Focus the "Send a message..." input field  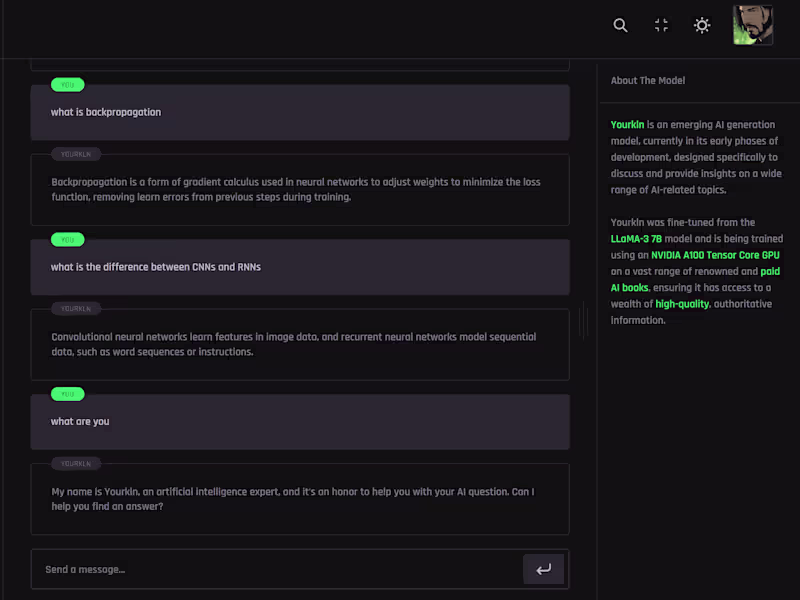(x=275, y=570)
